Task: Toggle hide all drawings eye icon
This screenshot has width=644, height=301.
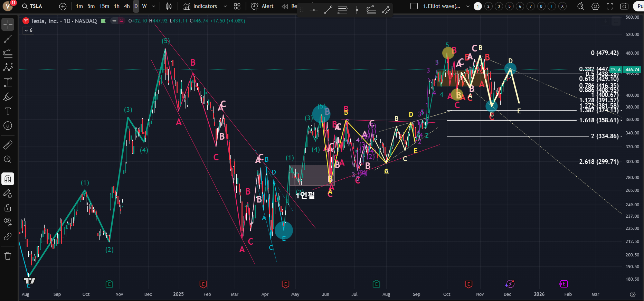Action: tap(8, 221)
